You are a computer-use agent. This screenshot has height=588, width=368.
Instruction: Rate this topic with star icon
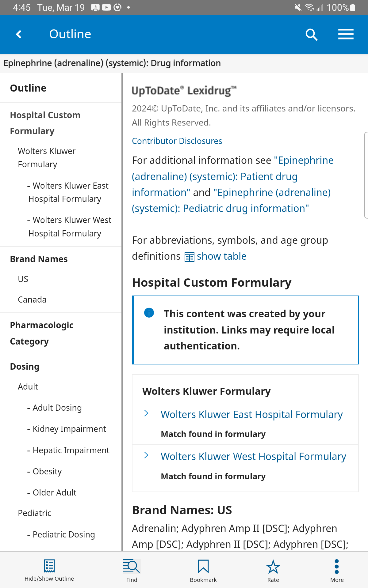[273, 570]
